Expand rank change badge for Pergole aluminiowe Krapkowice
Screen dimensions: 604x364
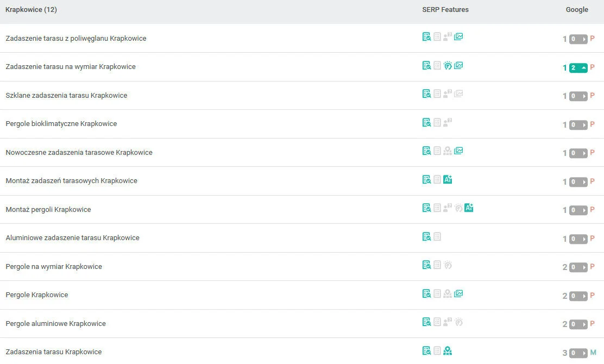578,324
